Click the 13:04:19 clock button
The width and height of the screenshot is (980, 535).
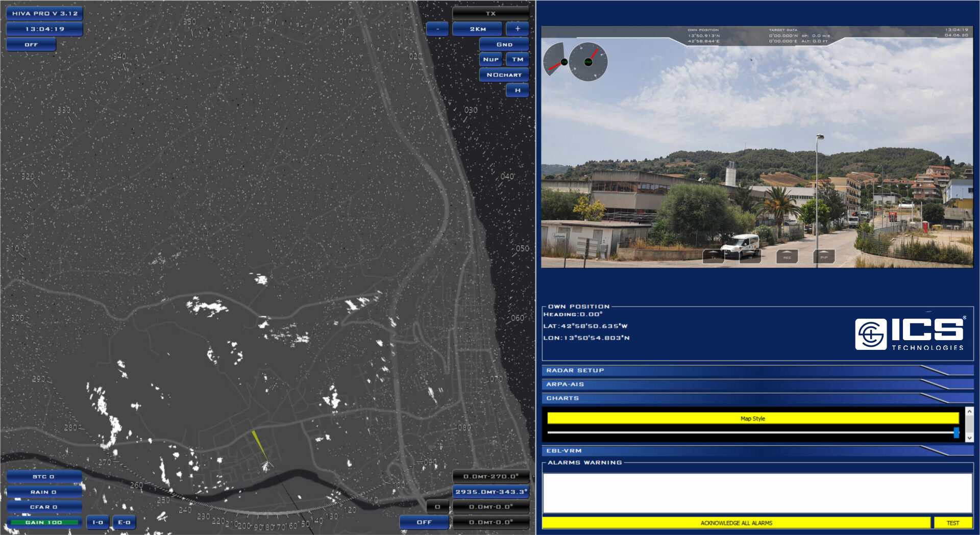click(45, 29)
